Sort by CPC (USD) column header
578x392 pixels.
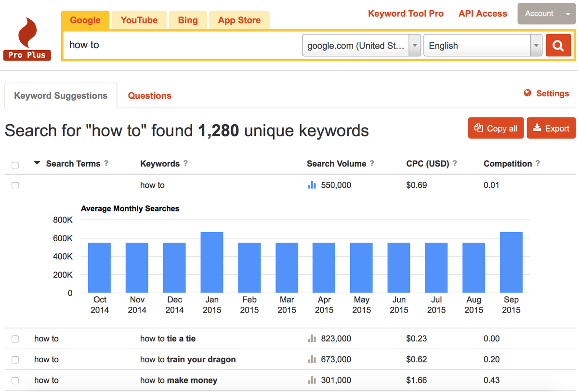point(428,163)
